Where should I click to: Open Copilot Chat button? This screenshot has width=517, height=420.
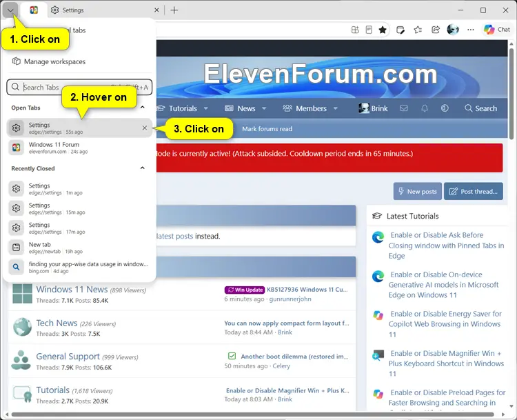(x=497, y=30)
